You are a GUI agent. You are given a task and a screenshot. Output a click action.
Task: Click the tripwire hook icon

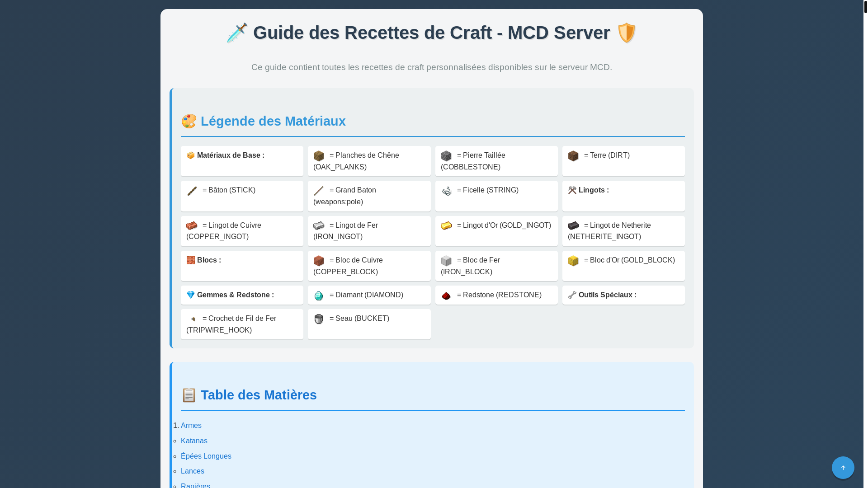[x=193, y=319]
